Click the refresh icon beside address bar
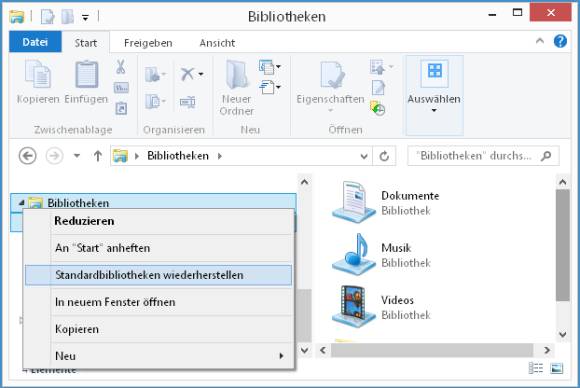580x388 pixels. pos(384,156)
